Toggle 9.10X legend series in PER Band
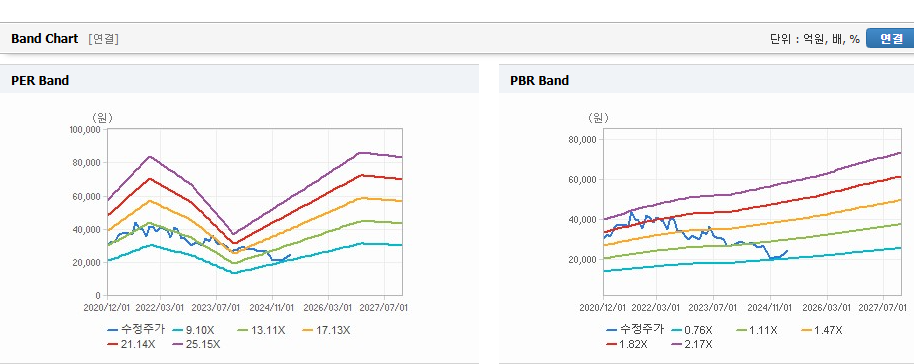The image size is (914, 364). [192, 330]
